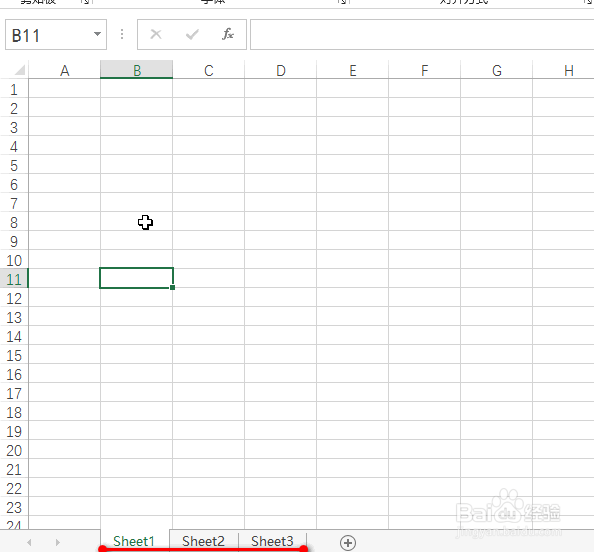Viewport: 594px width, 552px height.
Task: Switch to the Sheet3 tab
Action: [272, 541]
